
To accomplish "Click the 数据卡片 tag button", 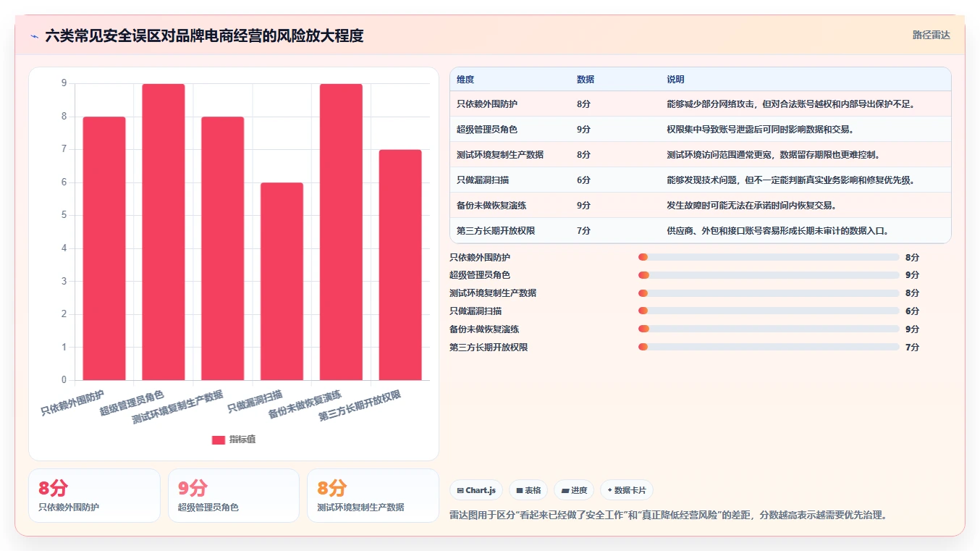I will pos(627,490).
